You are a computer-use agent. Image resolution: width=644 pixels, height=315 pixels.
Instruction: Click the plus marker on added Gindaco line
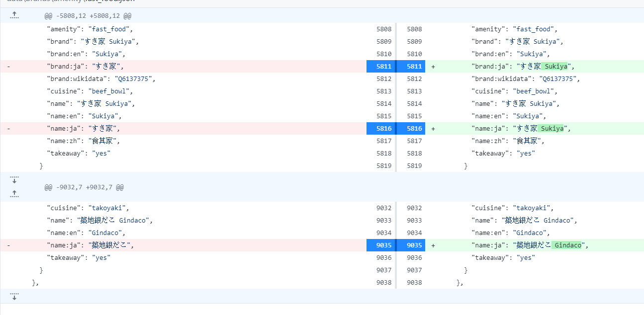(x=433, y=245)
